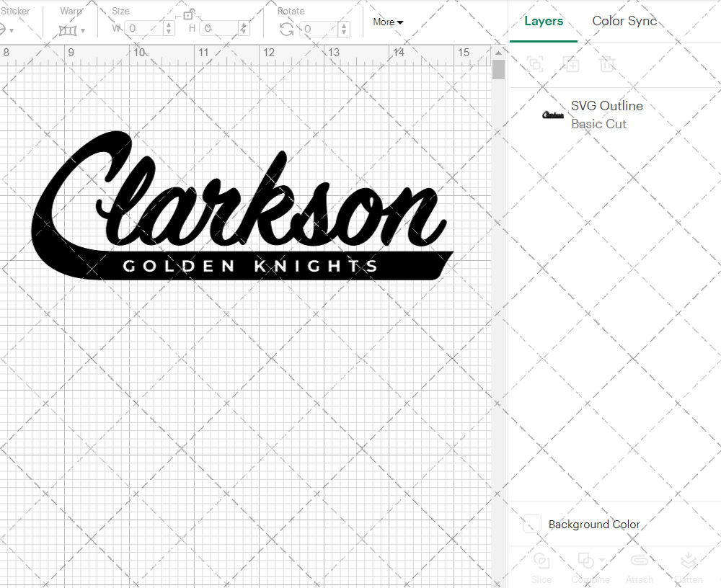Click the group layers icon in Layers panel
The image size is (721, 588).
[536, 64]
